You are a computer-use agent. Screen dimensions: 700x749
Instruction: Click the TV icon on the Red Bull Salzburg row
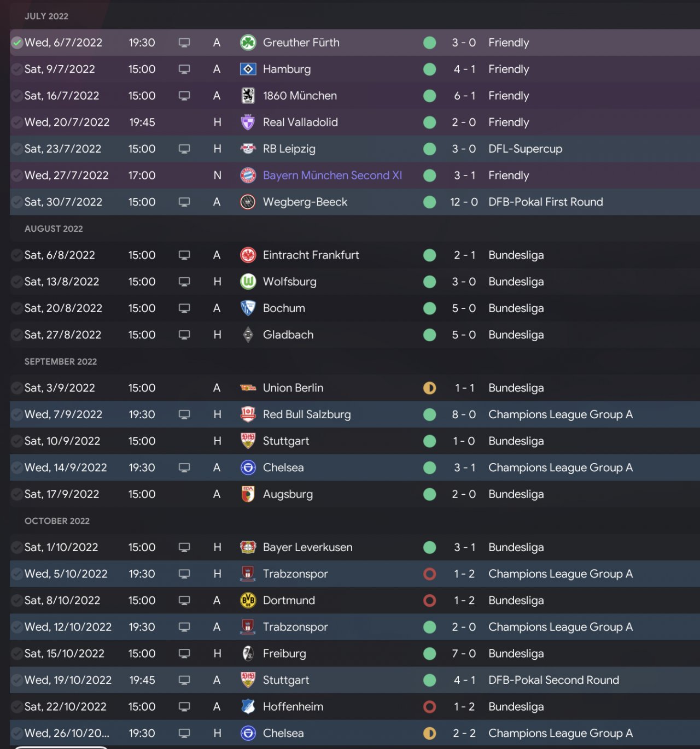(x=184, y=415)
